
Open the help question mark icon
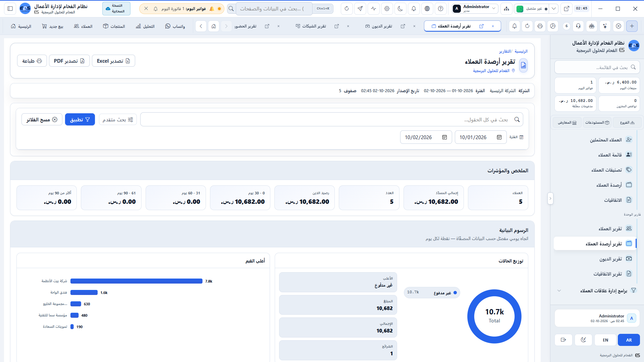tap(441, 9)
